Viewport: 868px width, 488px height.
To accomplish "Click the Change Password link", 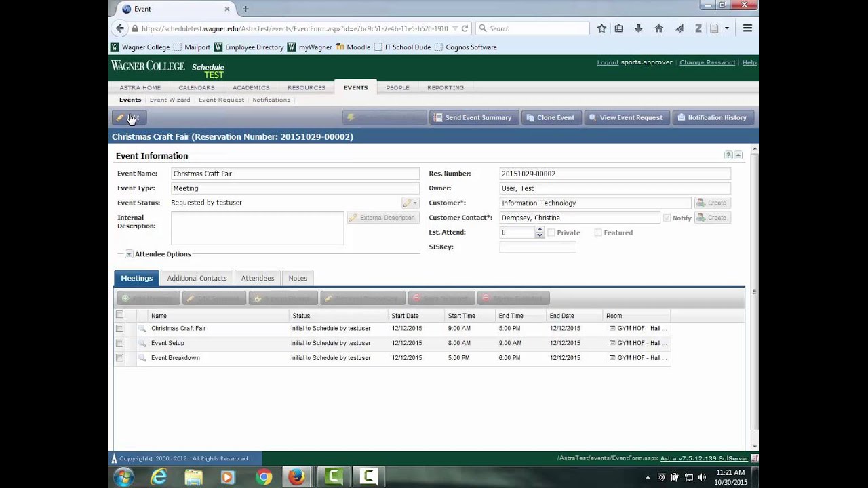I will click(x=707, y=62).
